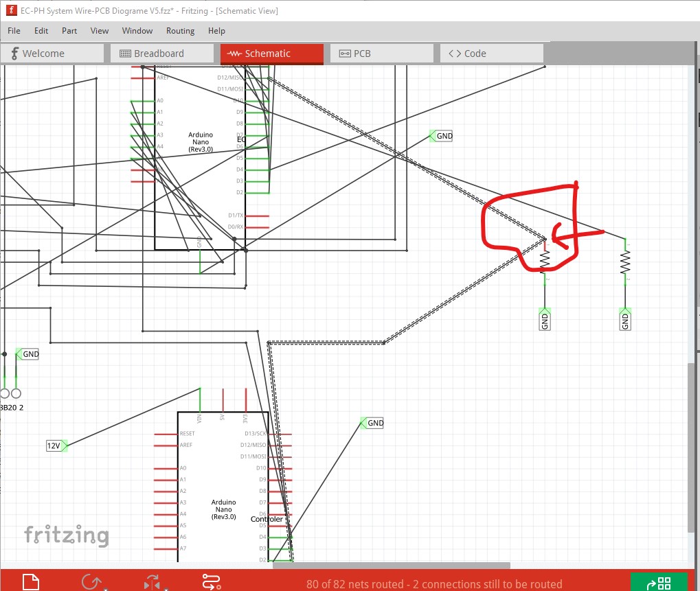
Task: Switch to the PCB tab
Action: pyautogui.click(x=382, y=54)
